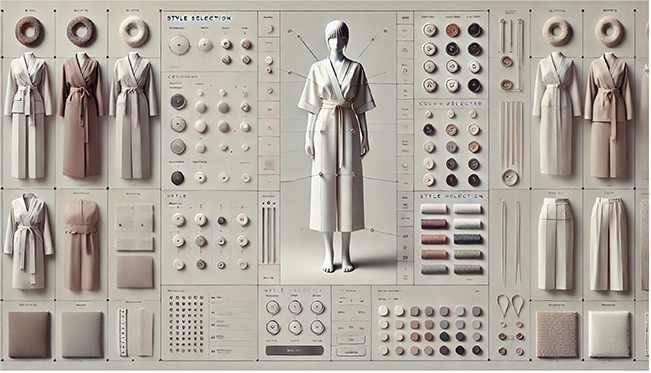Select the beige robe and skirt outfit on the right
This screenshot has width=651, height=373.
pyautogui.click(x=608, y=115)
